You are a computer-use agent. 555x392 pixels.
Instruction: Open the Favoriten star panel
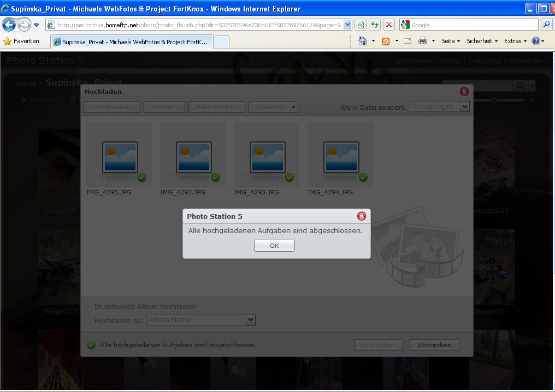click(21, 41)
